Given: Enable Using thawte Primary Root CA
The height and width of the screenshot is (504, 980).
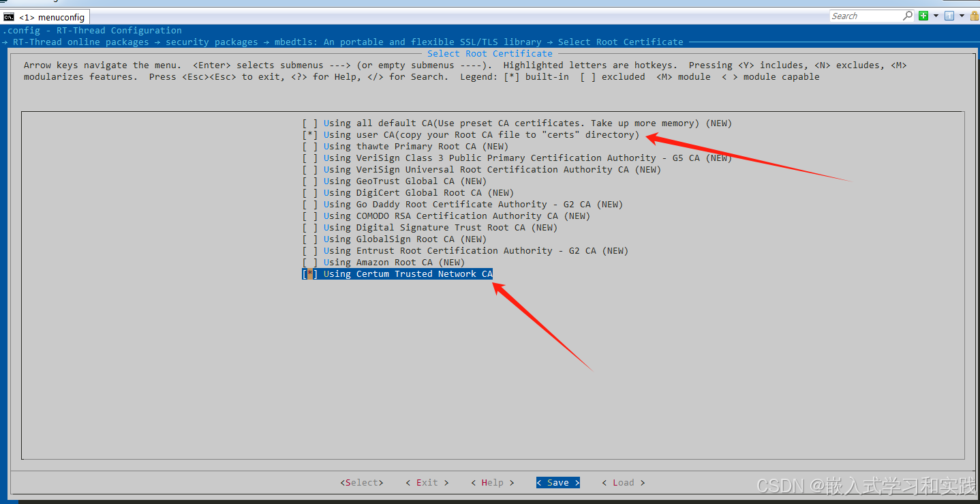Looking at the screenshot, I should [x=309, y=146].
